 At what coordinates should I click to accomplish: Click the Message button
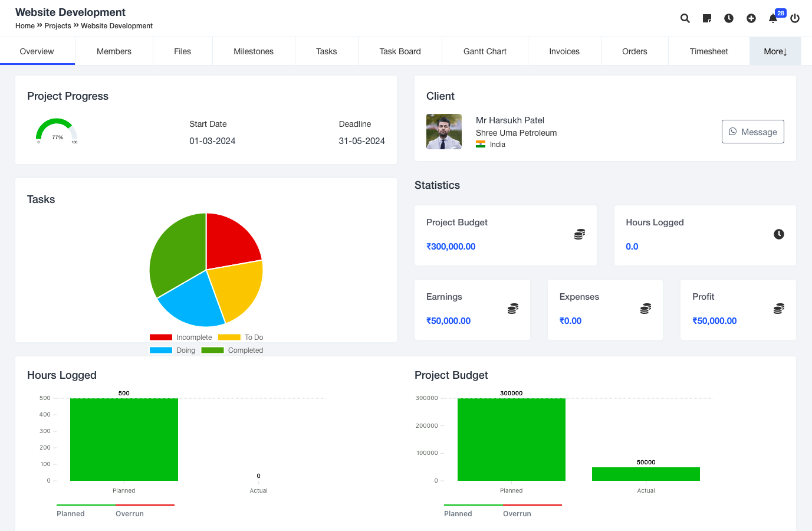752,132
